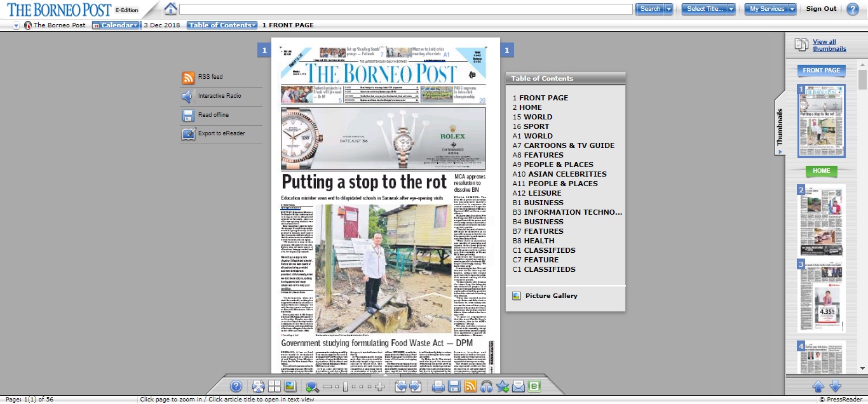Click the Help question mark icon
The width and height of the screenshot is (868, 404).
(236, 386)
